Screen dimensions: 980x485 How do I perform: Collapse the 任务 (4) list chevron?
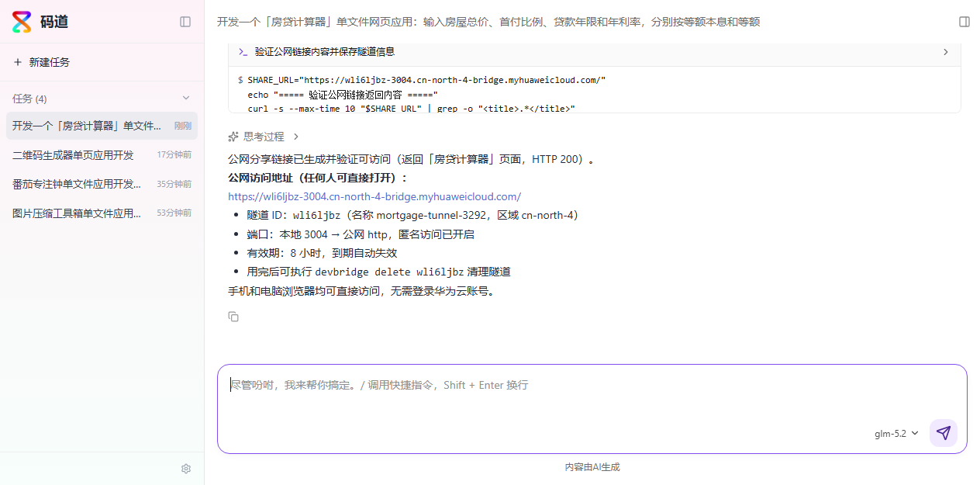186,98
